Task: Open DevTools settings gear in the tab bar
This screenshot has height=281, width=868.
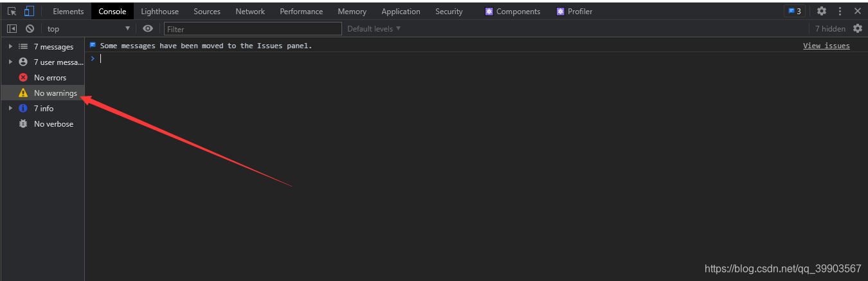Action: pos(822,11)
